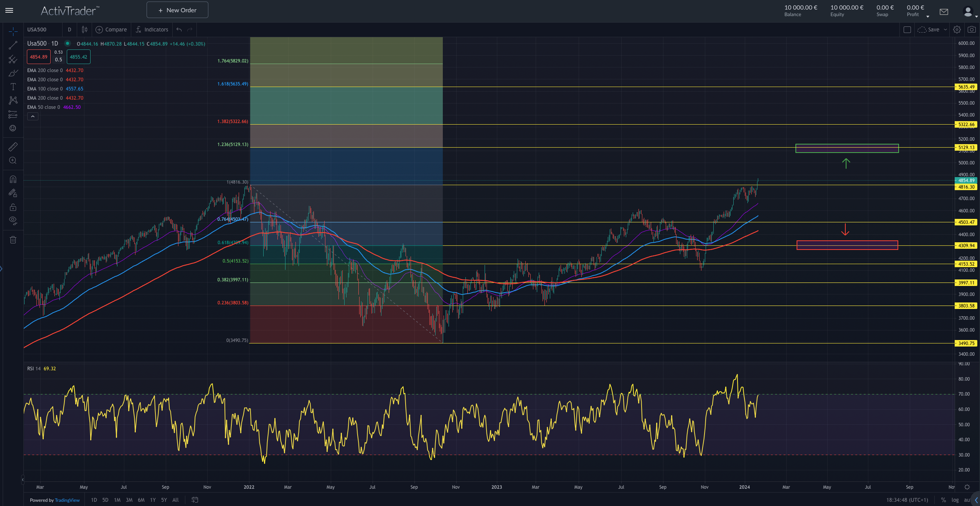
Task: Collapse the indicator legend chevron
Action: (33, 117)
